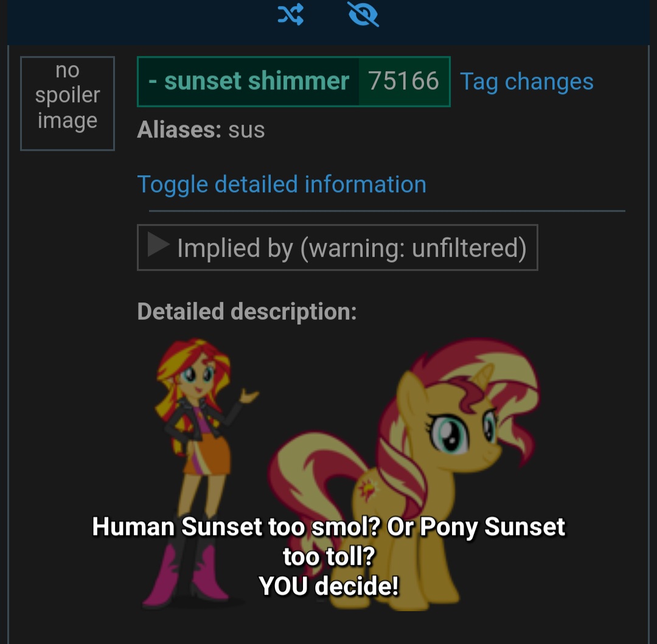The height and width of the screenshot is (644, 657).
Task: Open the Tag changes link
Action: pos(527,82)
